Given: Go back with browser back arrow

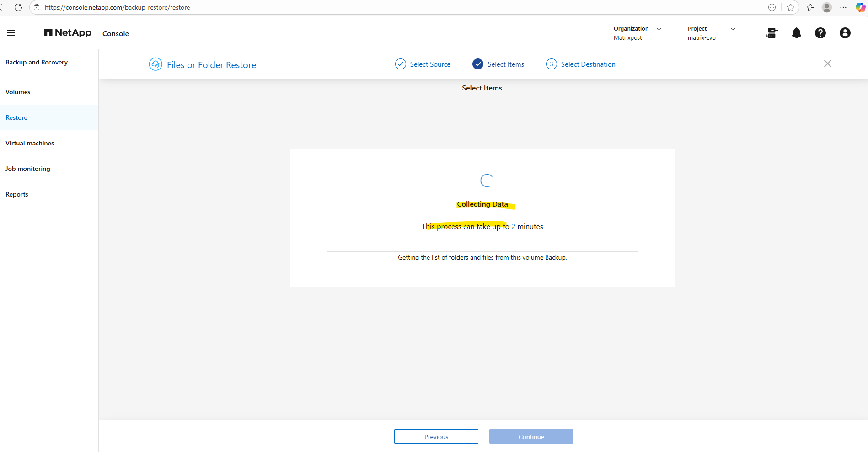Looking at the screenshot, I should (2, 7).
